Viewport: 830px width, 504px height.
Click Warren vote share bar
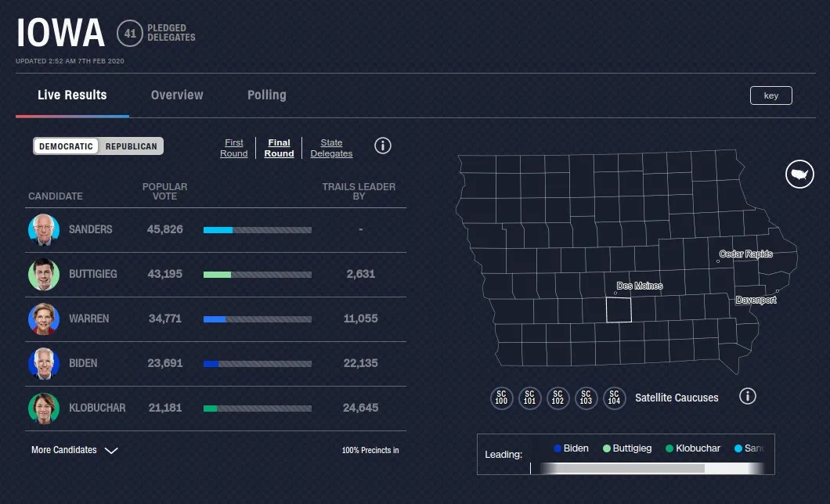pos(258,319)
